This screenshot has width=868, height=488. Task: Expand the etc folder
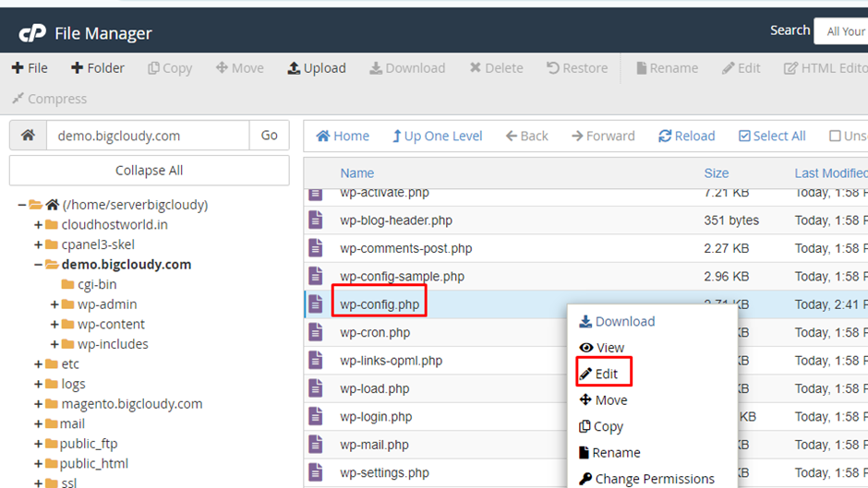pos(38,364)
